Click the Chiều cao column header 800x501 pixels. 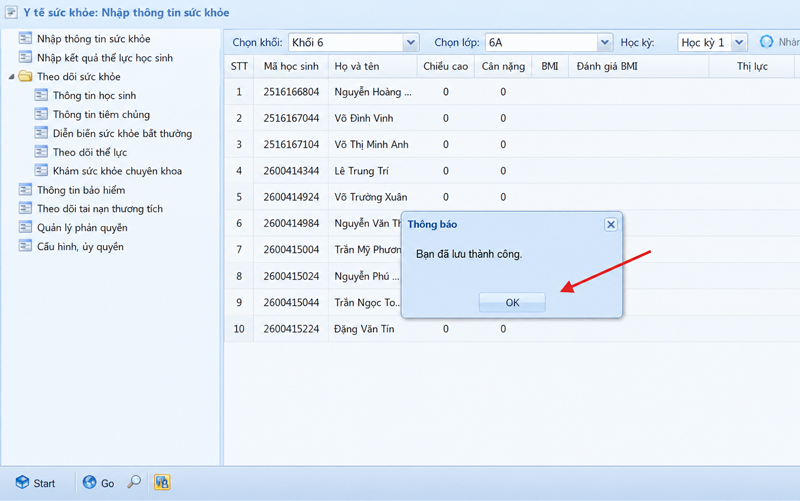click(445, 66)
